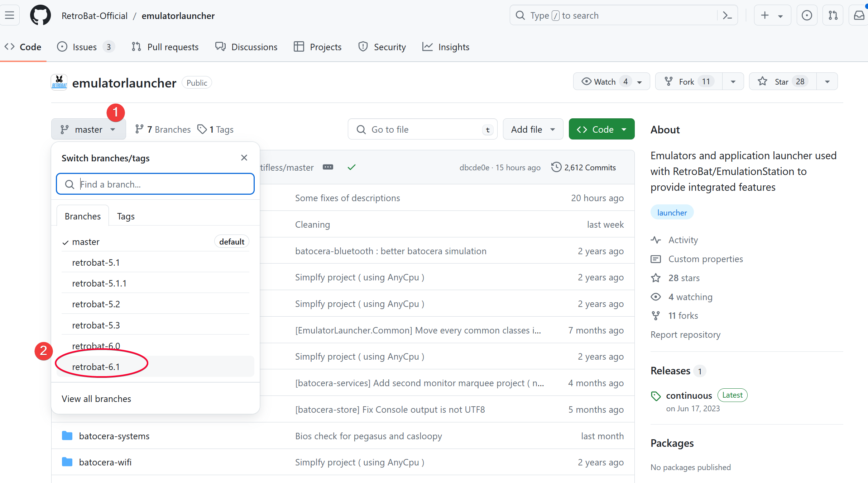This screenshot has width=868, height=483.
Task: Open the Insights tab
Action: pyautogui.click(x=446, y=47)
